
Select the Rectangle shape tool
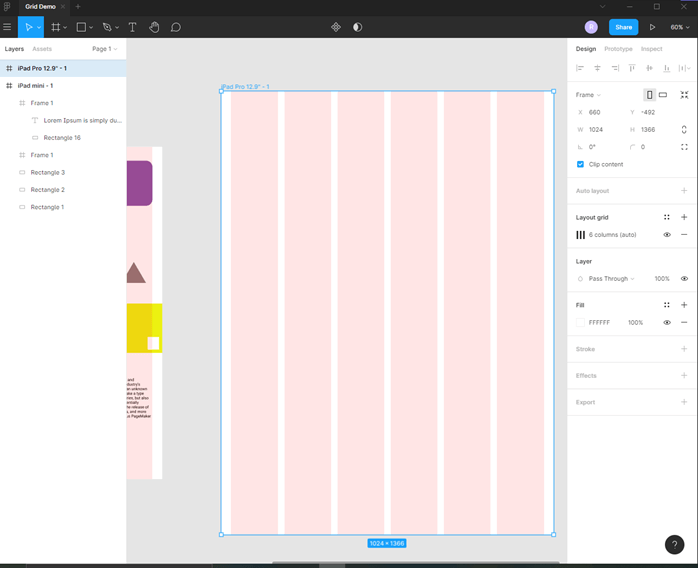pyautogui.click(x=81, y=27)
